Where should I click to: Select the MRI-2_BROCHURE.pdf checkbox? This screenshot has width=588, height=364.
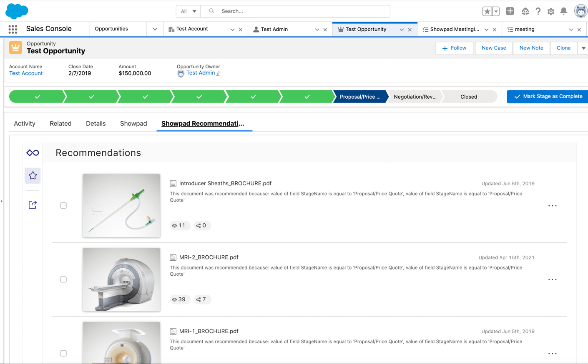(63, 279)
